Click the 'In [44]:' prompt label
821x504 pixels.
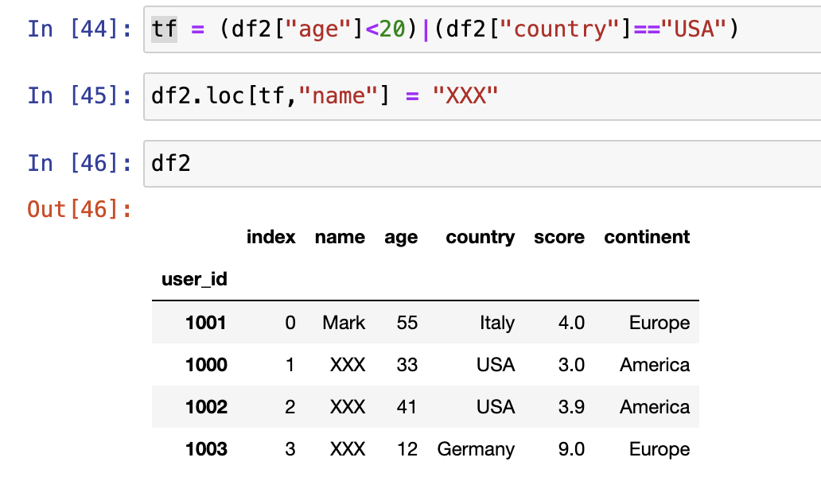pyautogui.click(x=80, y=29)
